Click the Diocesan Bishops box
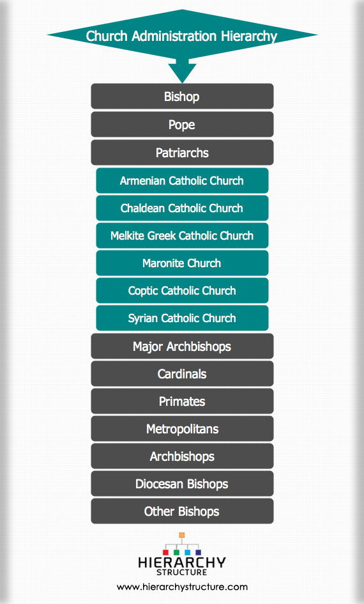This screenshot has width=364, height=604. 182,484
